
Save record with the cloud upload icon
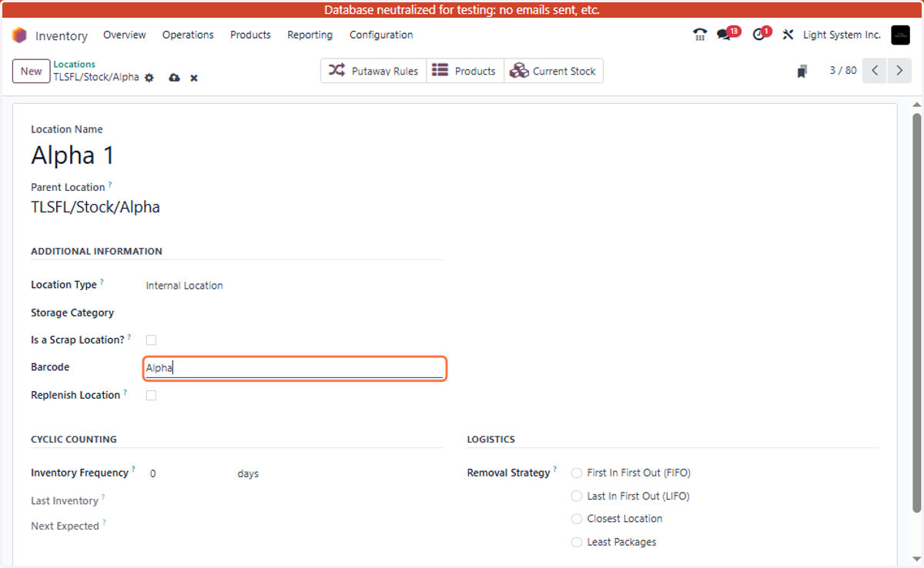pos(174,78)
